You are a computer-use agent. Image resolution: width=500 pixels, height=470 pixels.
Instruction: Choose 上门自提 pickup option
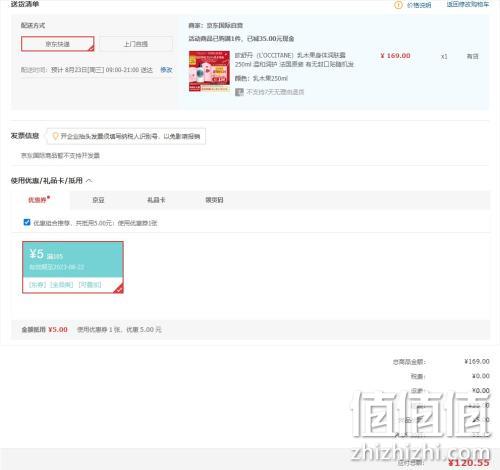(x=136, y=44)
